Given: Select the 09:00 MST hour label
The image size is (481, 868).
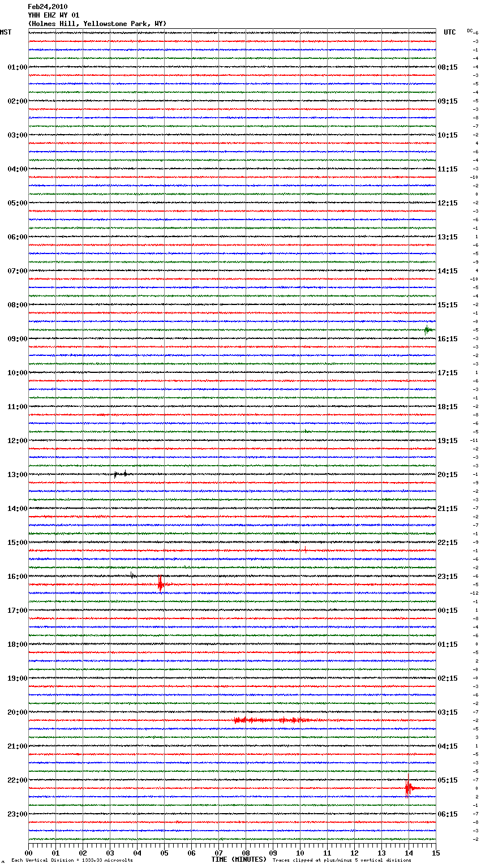Looking at the screenshot, I should (x=18, y=339).
